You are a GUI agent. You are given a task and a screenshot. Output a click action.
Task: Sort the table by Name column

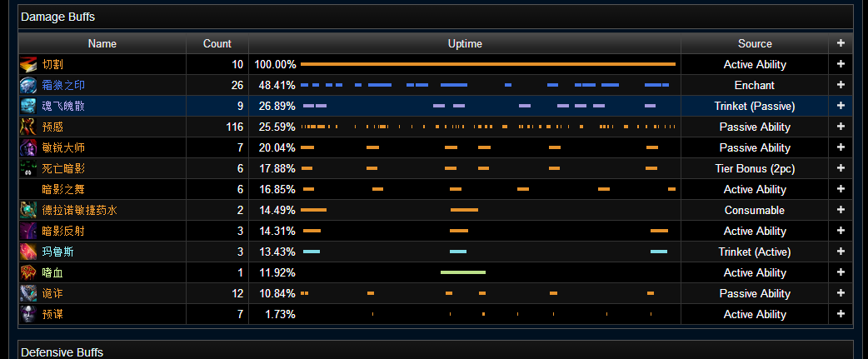point(102,43)
